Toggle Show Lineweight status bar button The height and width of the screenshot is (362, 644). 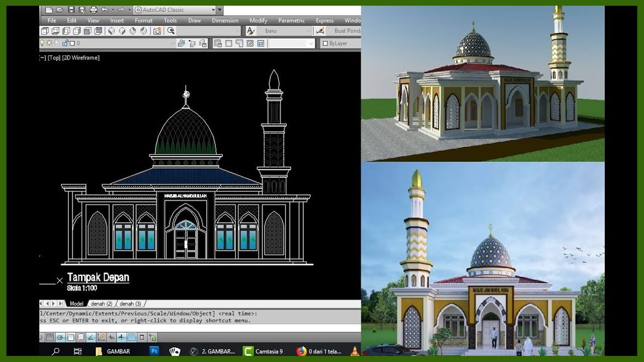click(121, 337)
